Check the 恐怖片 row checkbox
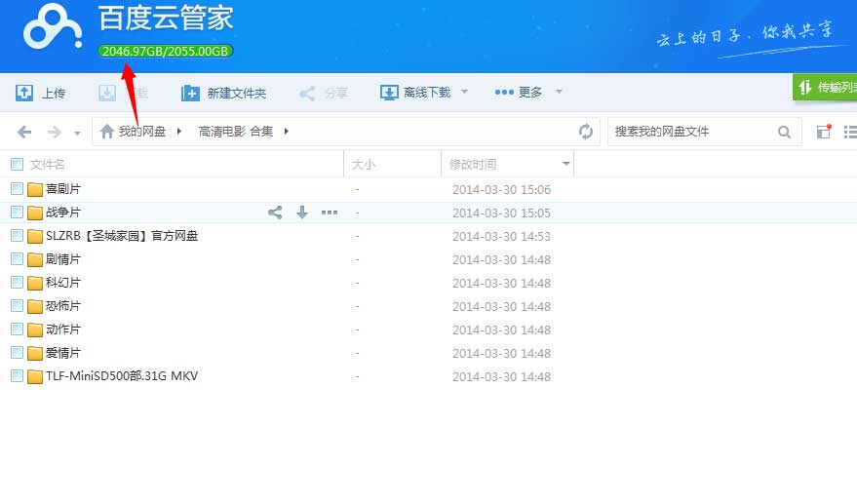 (x=17, y=306)
